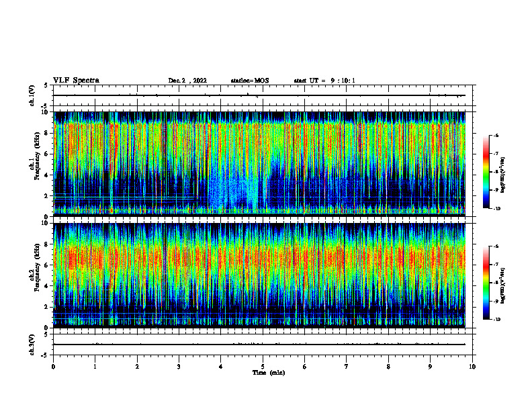
Task: Click the "8" kHz tick on ch.1 frequency axis
Action: click(x=47, y=133)
